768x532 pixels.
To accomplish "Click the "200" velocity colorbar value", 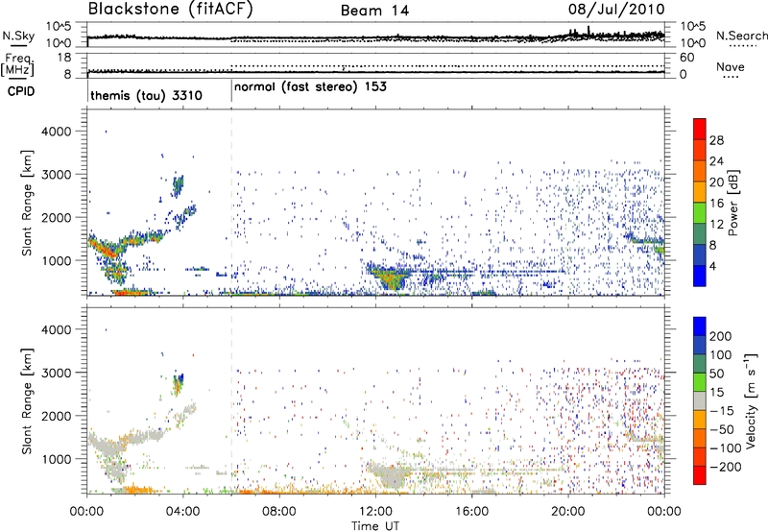I will (x=721, y=336).
